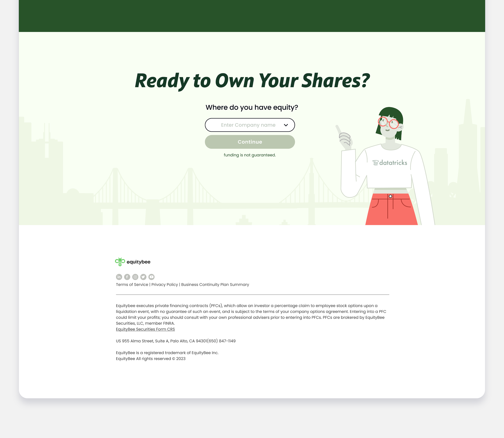Click the datatricks logo on shirt

[390, 163]
